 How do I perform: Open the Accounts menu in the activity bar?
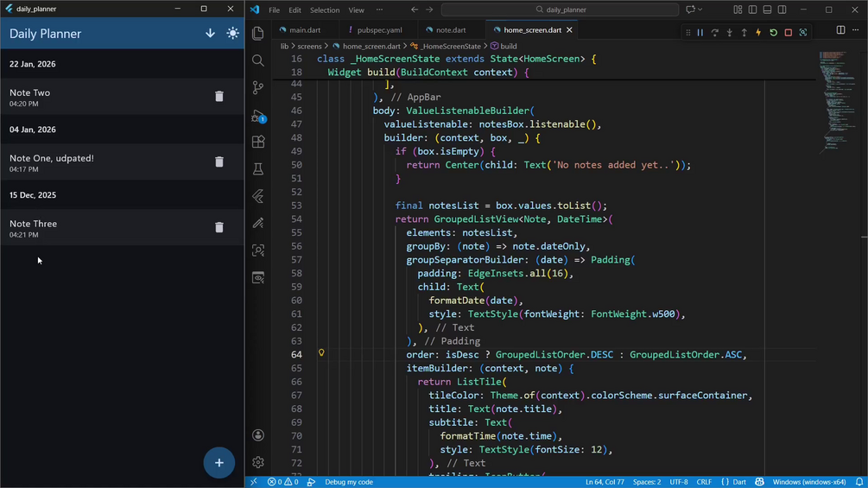click(x=258, y=435)
